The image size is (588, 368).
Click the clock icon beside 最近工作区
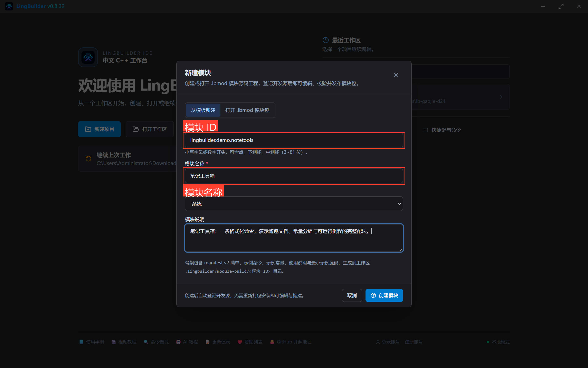326,40
